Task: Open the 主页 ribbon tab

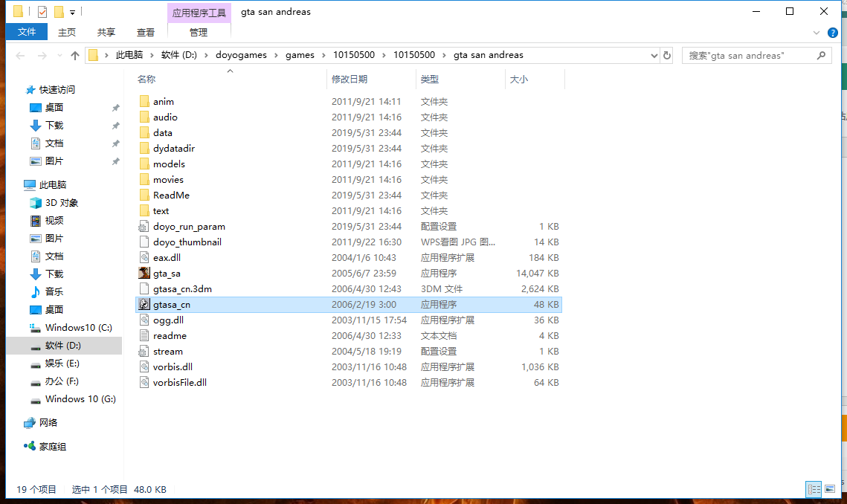Action: pyautogui.click(x=67, y=33)
